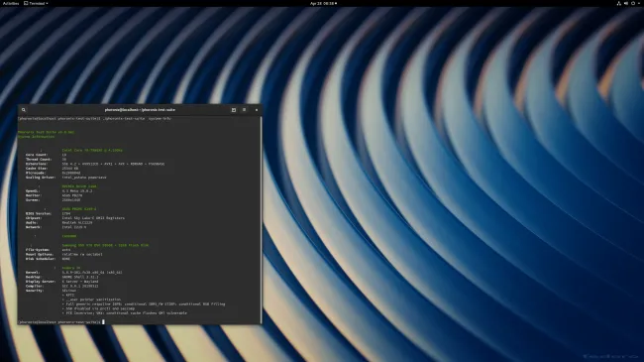The image size is (644, 362).
Task: Open the Terminal app menu in top bar
Action: (36, 3)
